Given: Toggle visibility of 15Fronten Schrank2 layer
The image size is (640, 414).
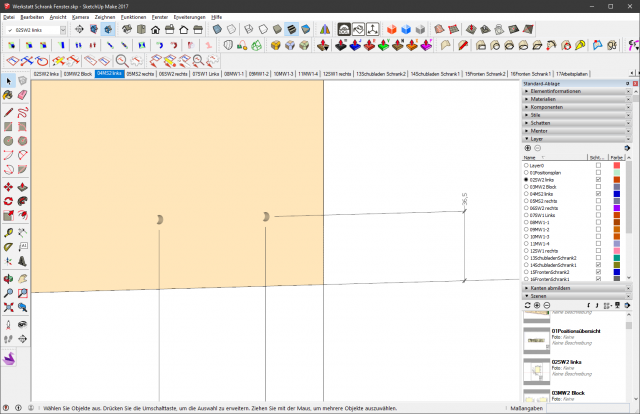Looking at the screenshot, I should click(x=598, y=272).
